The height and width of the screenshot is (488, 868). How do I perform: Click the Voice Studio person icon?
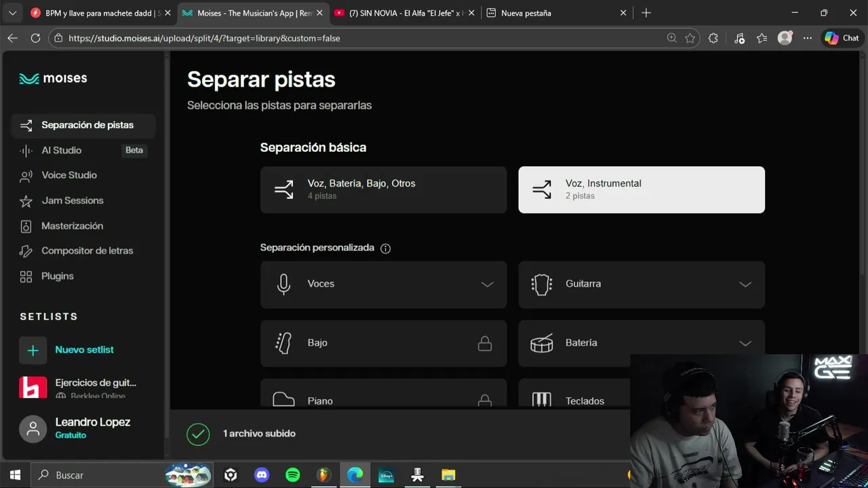pos(26,176)
